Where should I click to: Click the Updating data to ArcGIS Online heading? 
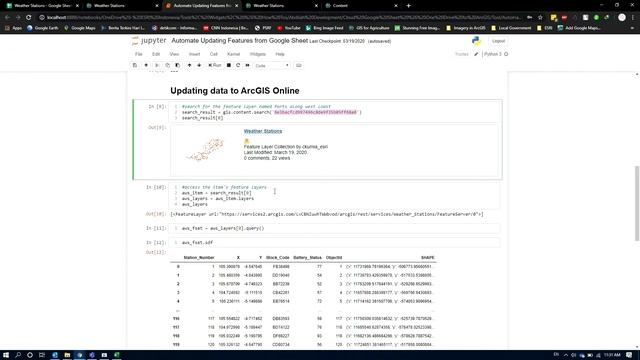pos(235,91)
